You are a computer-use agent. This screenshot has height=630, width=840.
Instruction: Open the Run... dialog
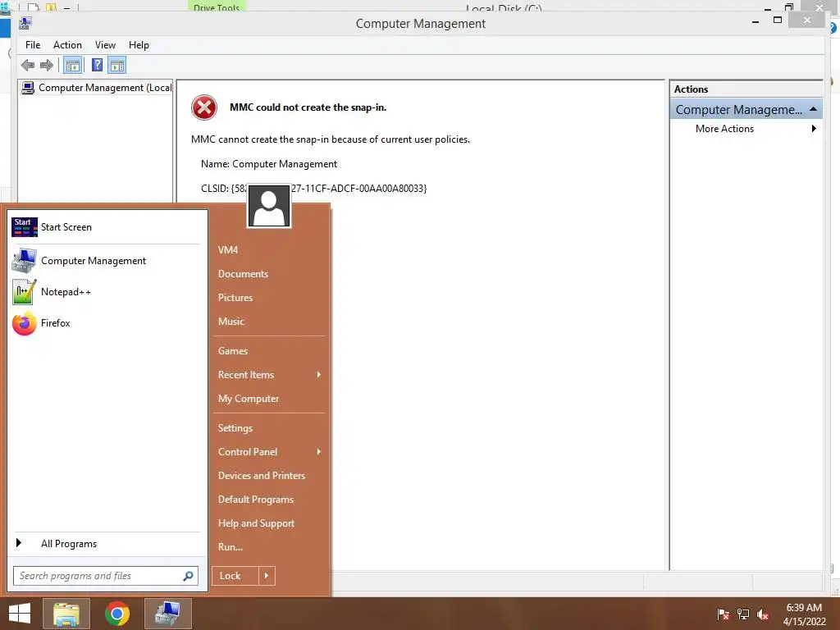coord(231,547)
